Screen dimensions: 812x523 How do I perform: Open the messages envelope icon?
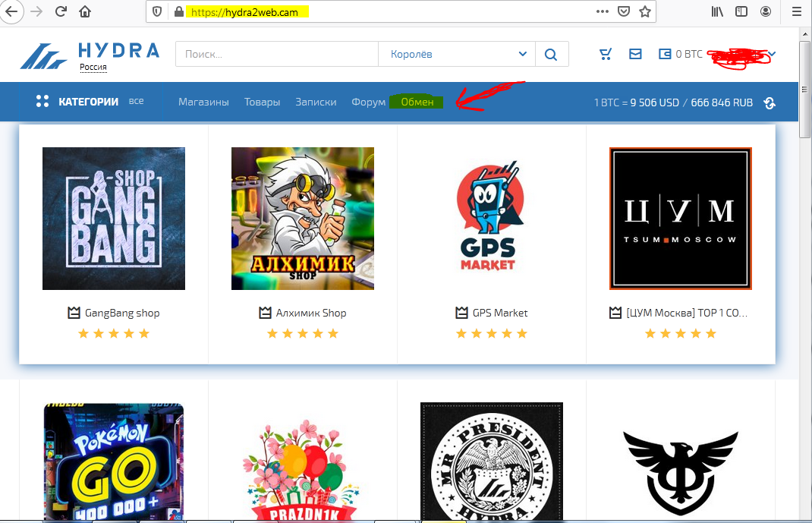coord(635,54)
